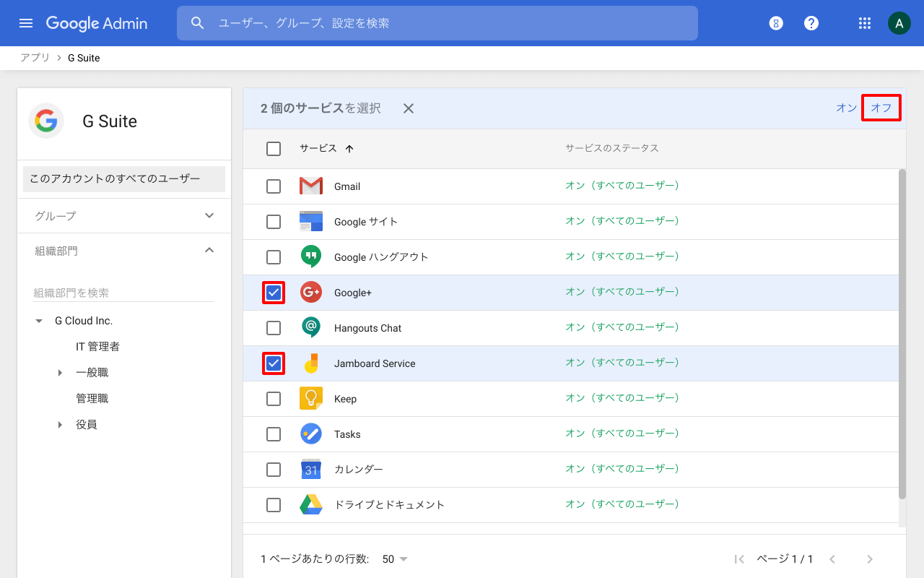Image resolution: width=924 pixels, height=578 pixels.
Task: Open rows-per-page dropdown showing 50
Action: click(395, 559)
